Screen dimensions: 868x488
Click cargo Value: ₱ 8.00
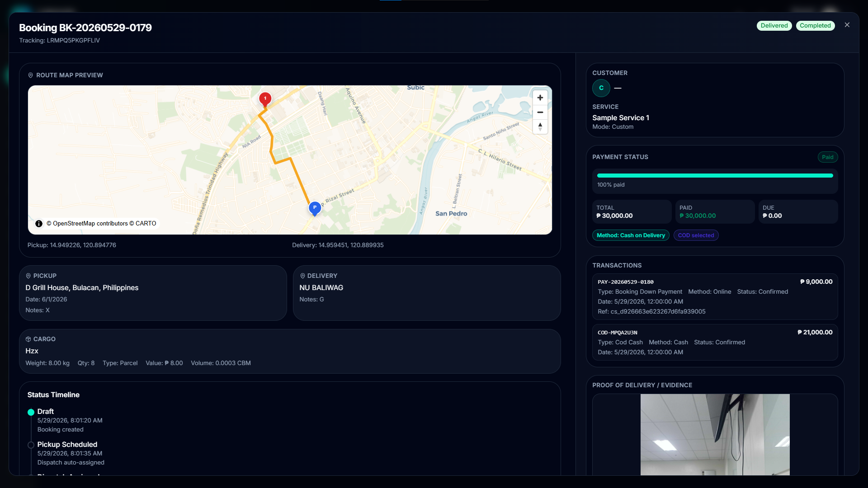coord(164,363)
